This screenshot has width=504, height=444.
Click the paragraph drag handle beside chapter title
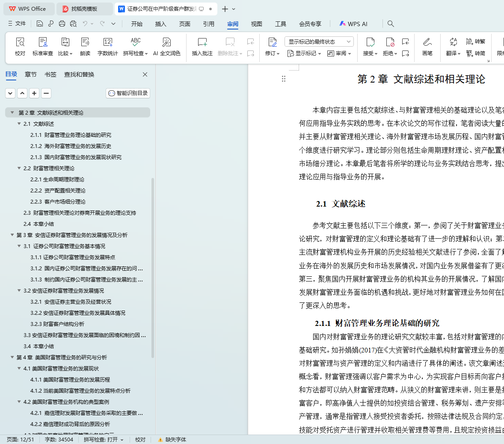click(284, 79)
